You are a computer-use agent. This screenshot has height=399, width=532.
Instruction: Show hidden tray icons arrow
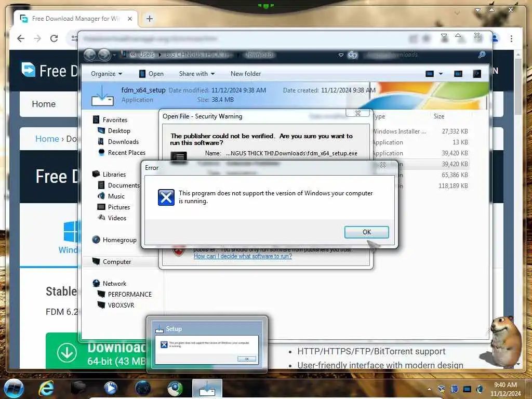(x=429, y=389)
